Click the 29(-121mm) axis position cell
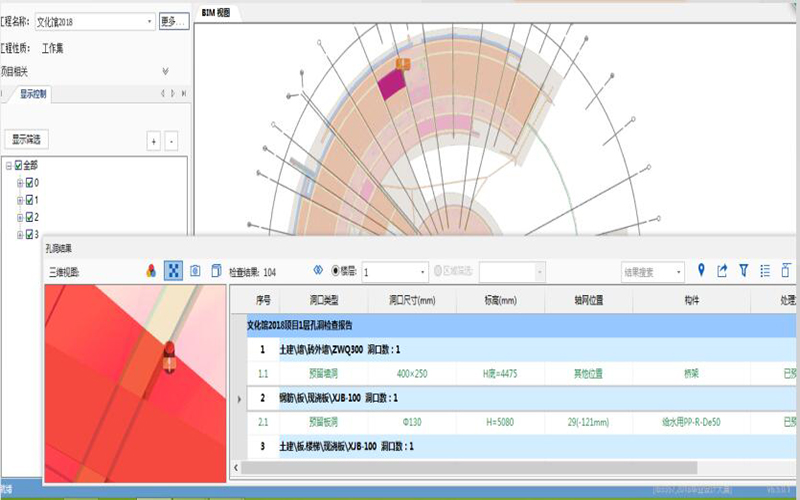Image resolution: width=800 pixels, height=500 pixels. click(589, 422)
